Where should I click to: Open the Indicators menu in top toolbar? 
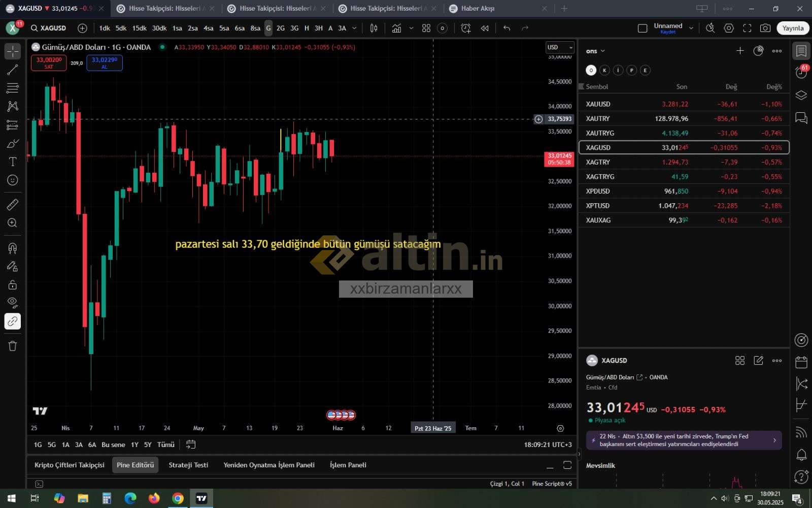click(396, 28)
